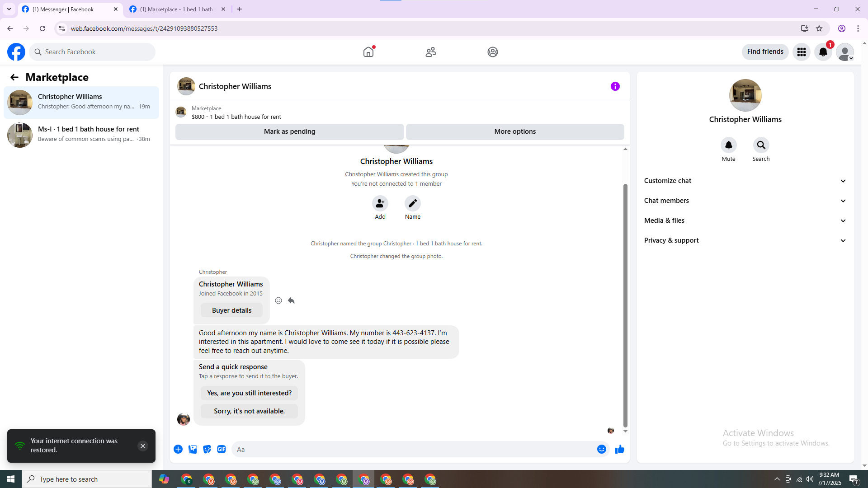The height and width of the screenshot is (488, 868).
Task: Open the tab search dropdown arrow
Action: click(x=9, y=9)
